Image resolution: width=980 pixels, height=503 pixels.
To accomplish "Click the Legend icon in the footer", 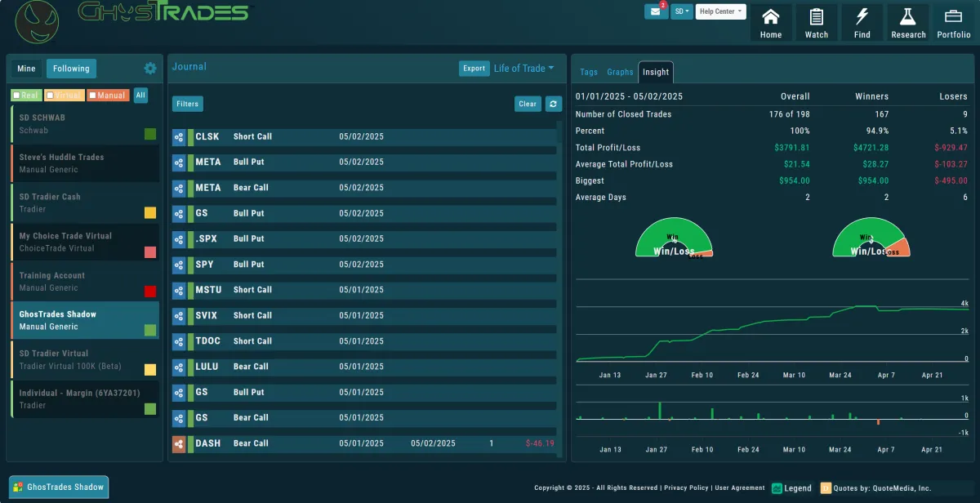I will click(777, 488).
